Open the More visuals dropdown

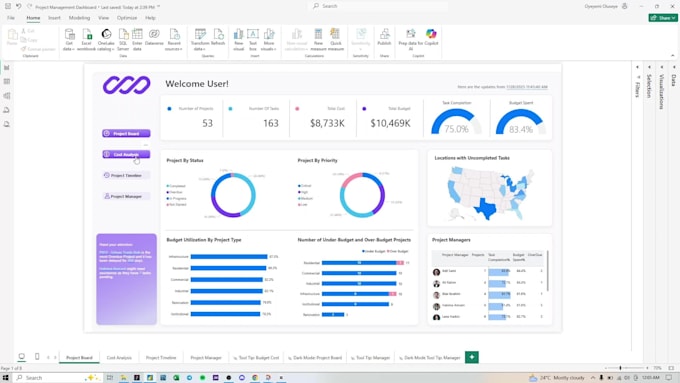(269, 40)
